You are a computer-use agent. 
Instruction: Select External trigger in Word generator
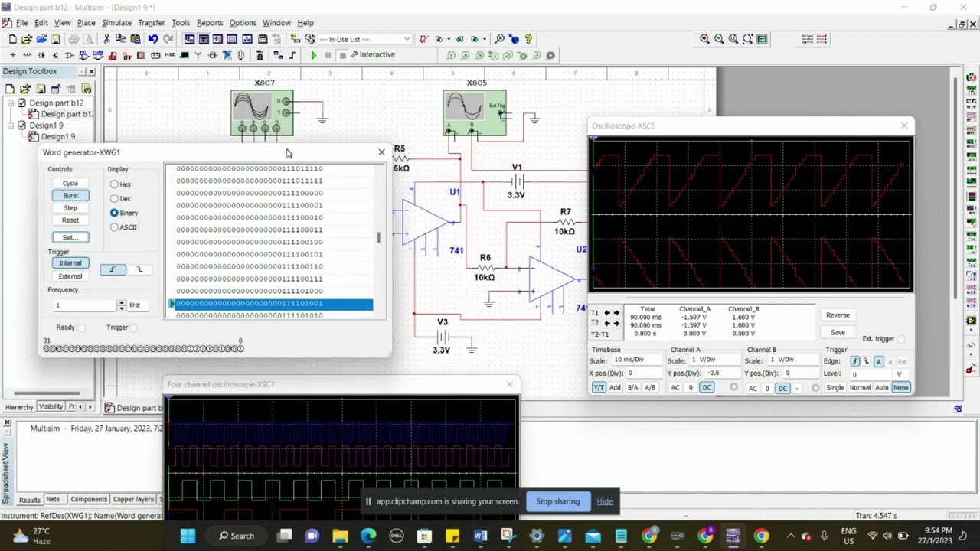[x=70, y=276]
